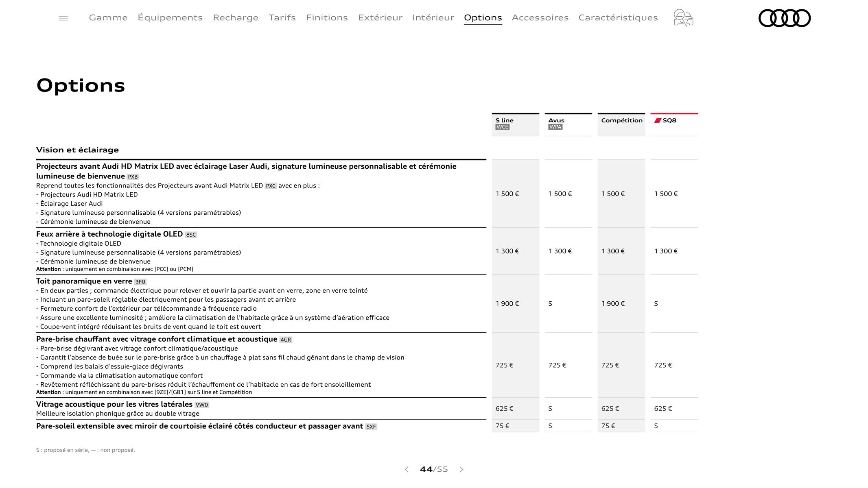Click Vitrage acoustique pour les vitres latérales
Screen dimensions: 868x488
114,404
